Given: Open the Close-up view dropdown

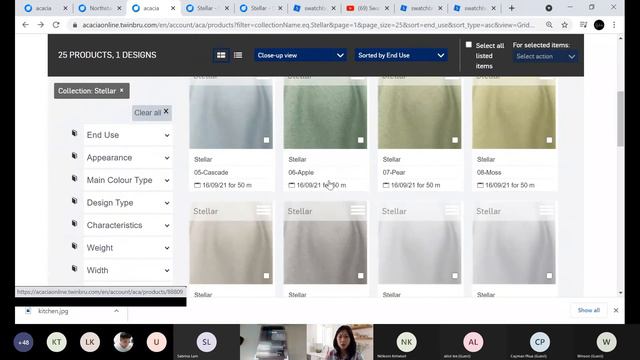Looking at the screenshot, I should pos(300,55).
